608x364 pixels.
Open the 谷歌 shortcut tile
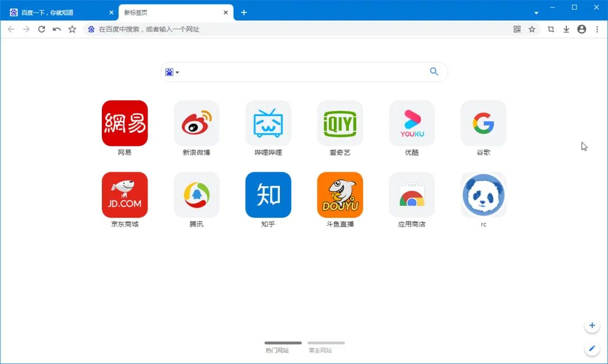[x=483, y=123]
